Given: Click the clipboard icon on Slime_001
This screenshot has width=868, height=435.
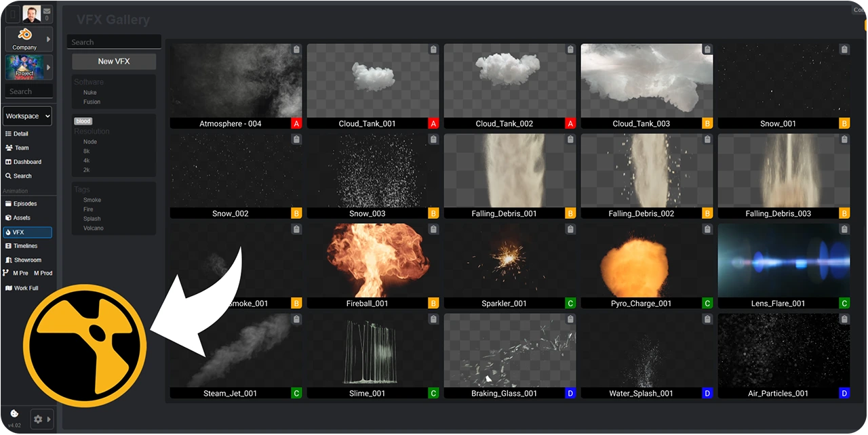Looking at the screenshot, I should pyautogui.click(x=433, y=319).
